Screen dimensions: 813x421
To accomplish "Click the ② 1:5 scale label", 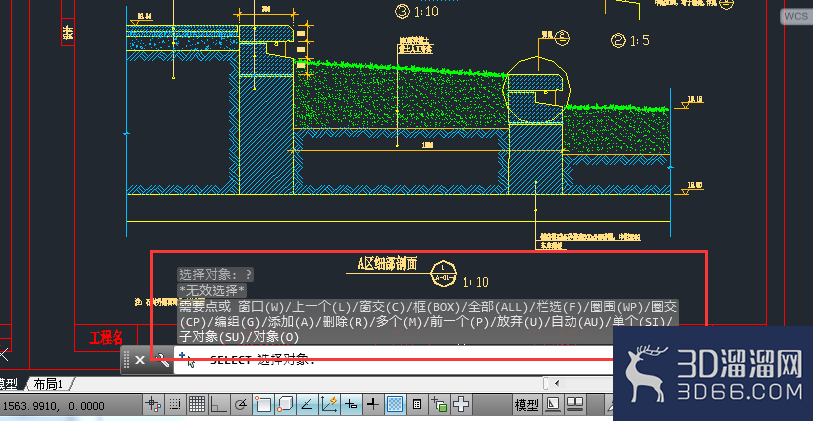I will click(630, 40).
